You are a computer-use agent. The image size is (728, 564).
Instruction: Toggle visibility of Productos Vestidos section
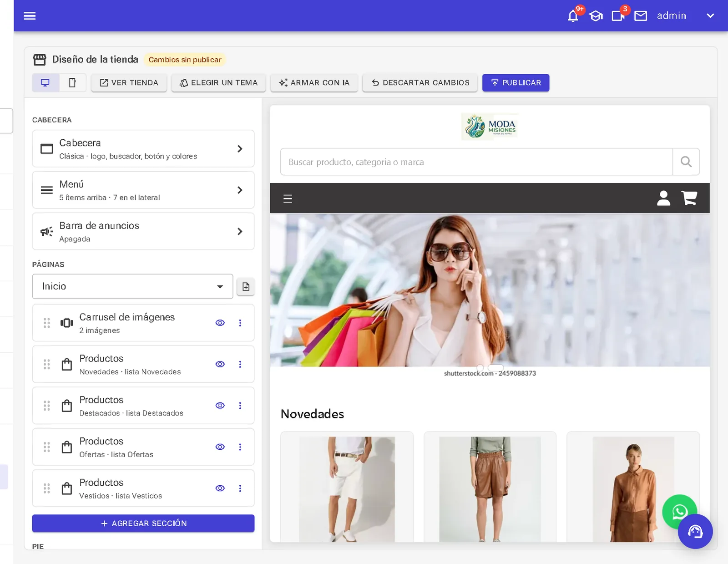pos(220,488)
